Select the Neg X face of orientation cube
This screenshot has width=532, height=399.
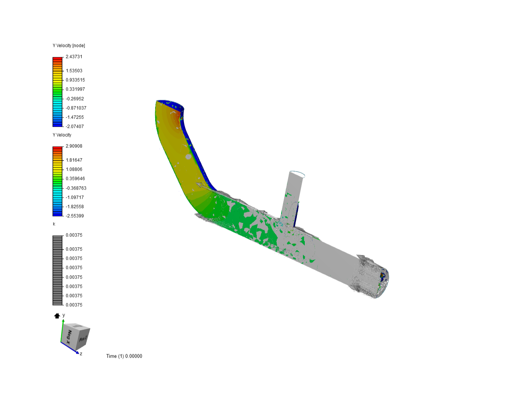point(69,337)
